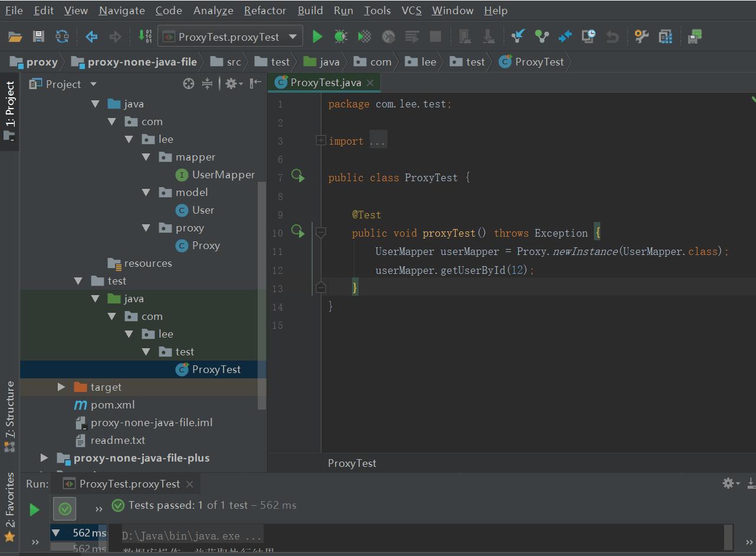Viewport: 756px width, 556px height.
Task: Open the Refactor menu
Action: click(265, 11)
